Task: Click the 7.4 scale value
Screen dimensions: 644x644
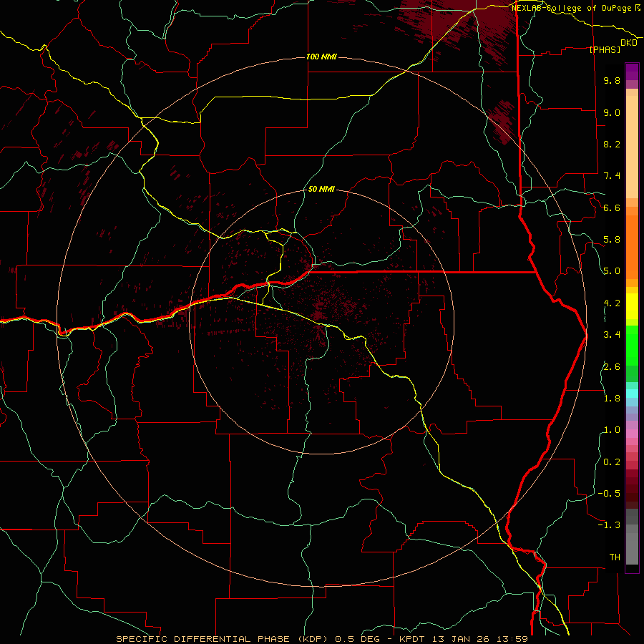Action: click(x=612, y=176)
